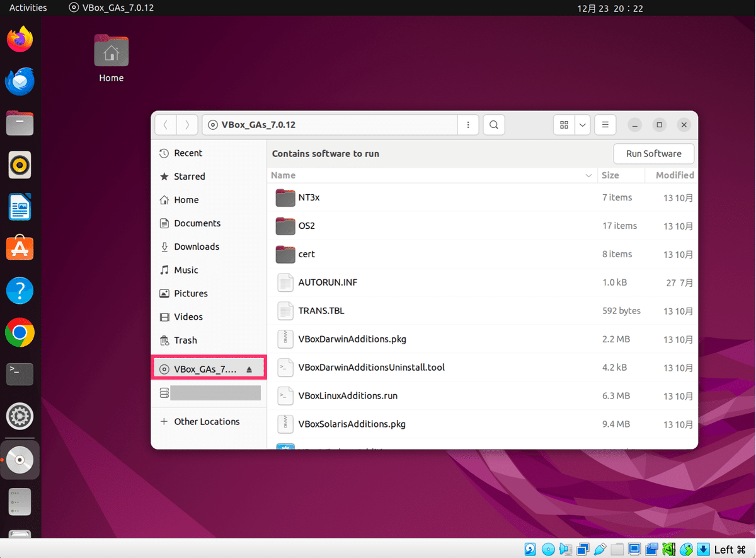Select the NT3x folder

[483, 197]
